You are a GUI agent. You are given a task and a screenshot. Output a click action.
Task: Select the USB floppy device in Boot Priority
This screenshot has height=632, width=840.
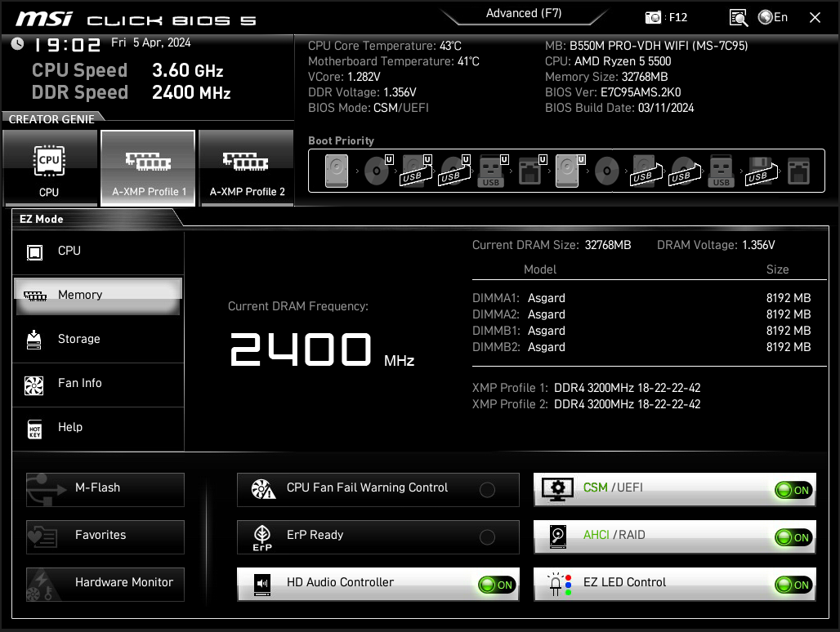coord(761,171)
